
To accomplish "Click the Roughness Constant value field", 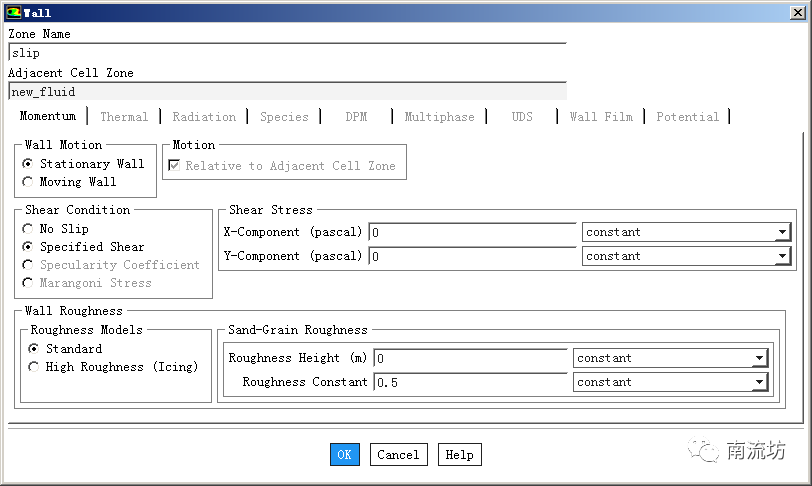I will point(470,383).
